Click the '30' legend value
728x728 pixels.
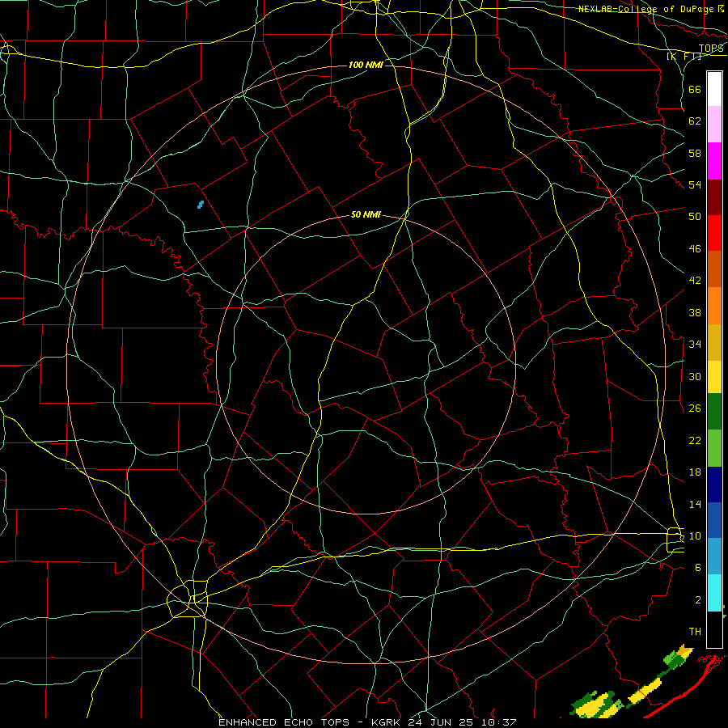[695, 376]
